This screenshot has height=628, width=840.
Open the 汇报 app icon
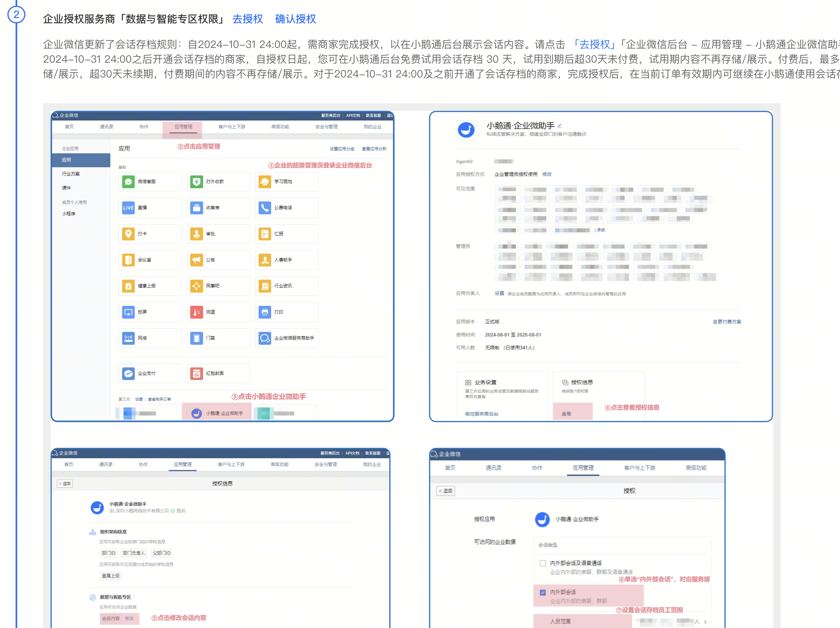click(x=265, y=234)
